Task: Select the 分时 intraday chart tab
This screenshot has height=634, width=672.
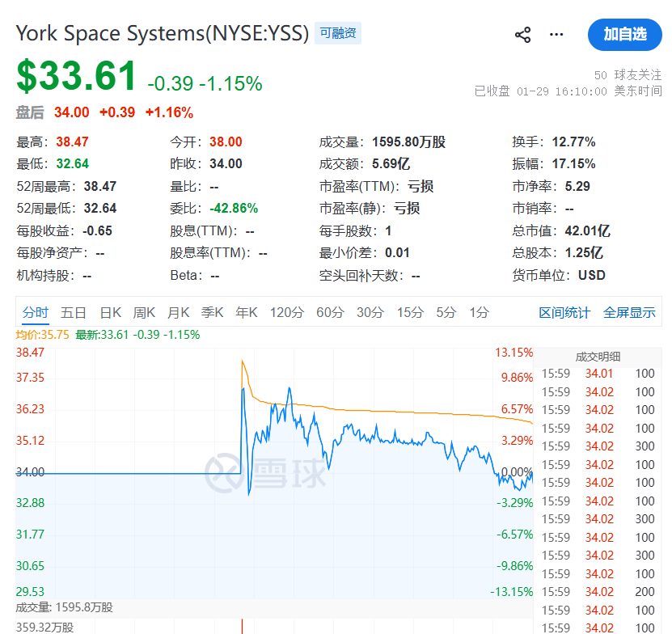Action: point(36,312)
